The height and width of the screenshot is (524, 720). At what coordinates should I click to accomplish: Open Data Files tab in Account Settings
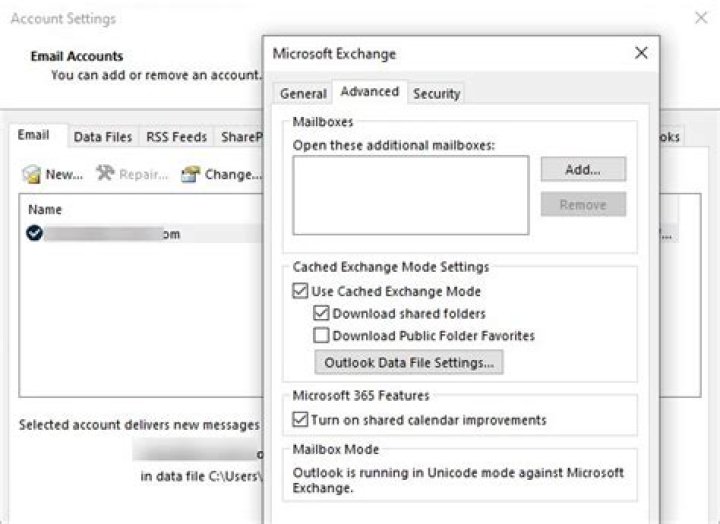(x=103, y=137)
